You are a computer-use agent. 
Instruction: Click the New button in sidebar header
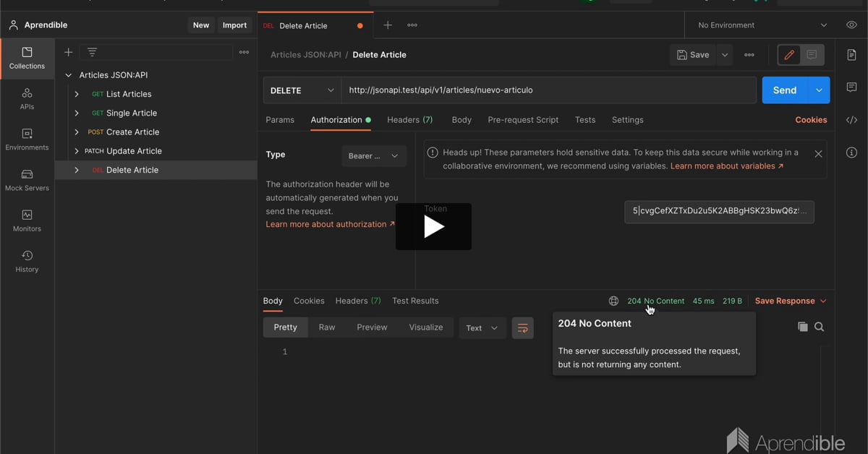click(x=201, y=25)
